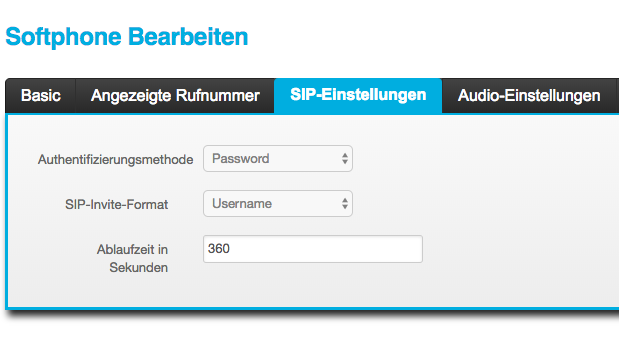Select the SIP-Einstellungen tab
The height and width of the screenshot is (361, 619).
pos(358,96)
